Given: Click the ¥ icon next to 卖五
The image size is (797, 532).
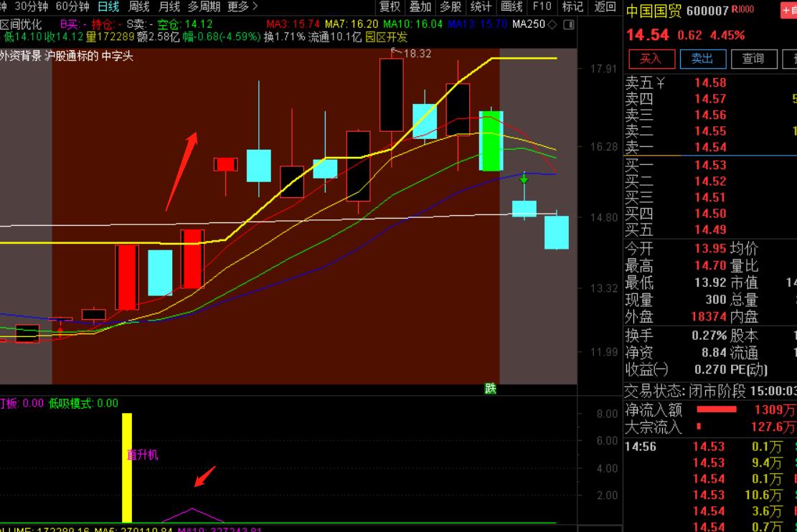Looking at the screenshot, I should point(660,83).
